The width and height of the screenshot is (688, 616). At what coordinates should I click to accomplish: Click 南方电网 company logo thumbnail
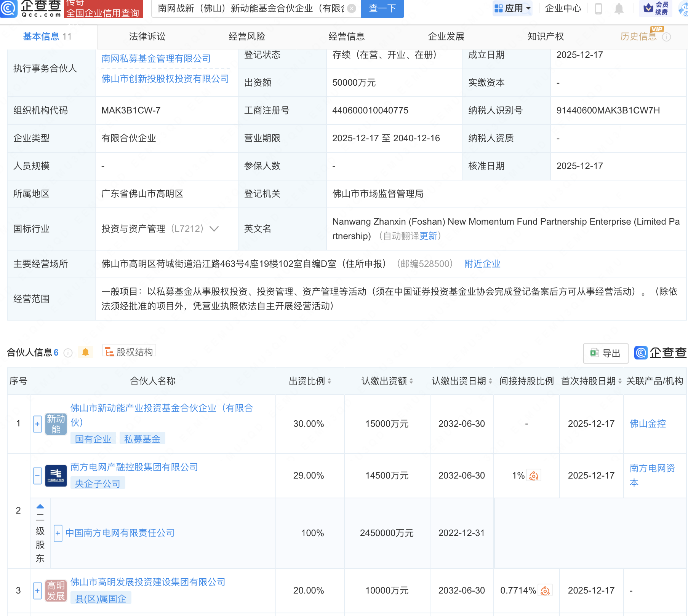tap(56, 476)
